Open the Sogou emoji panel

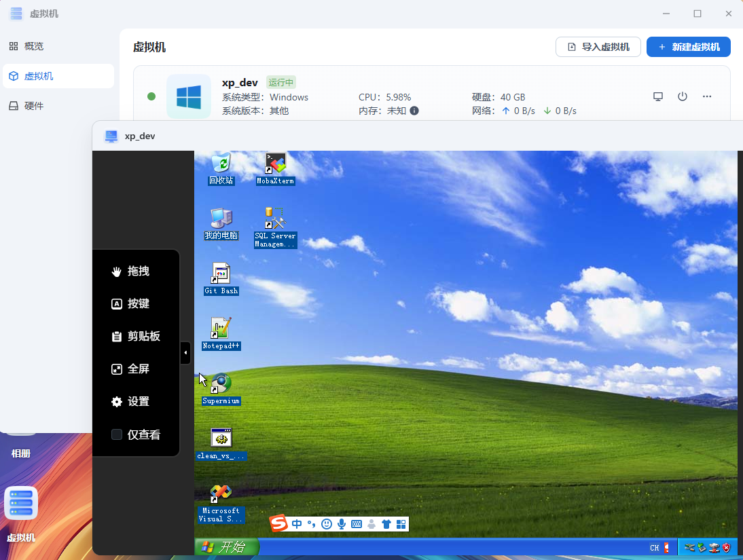(327, 524)
